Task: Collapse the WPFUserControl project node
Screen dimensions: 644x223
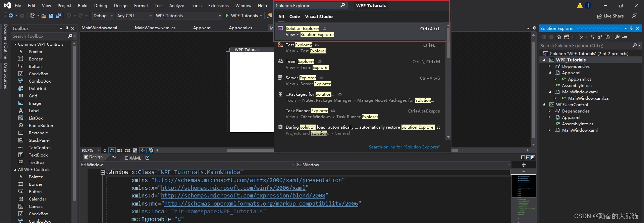Action: (544, 105)
